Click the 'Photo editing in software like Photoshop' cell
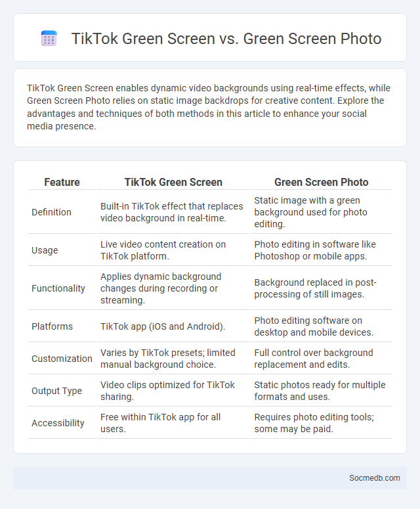 click(315, 250)
